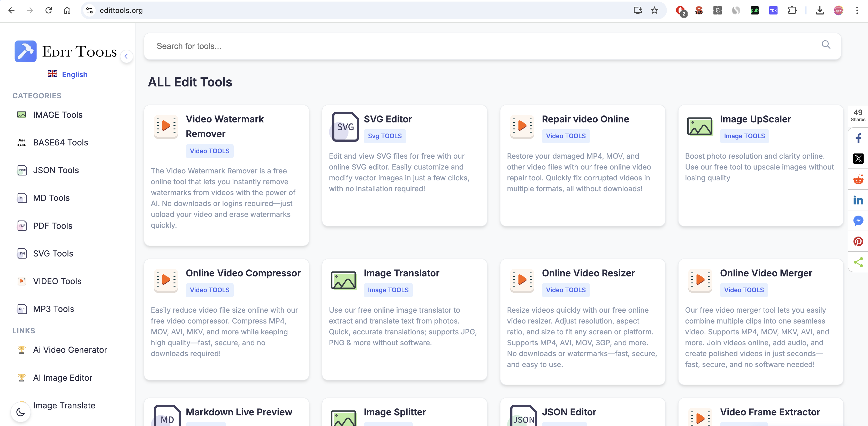Open the IMAGE Tools category
This screenshot has height=426, width=868.
coord(58,115)
